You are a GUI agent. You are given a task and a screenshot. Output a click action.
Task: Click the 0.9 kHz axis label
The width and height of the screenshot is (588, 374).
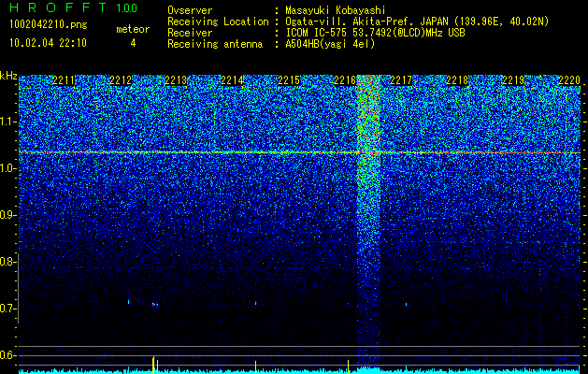[x=7, y=215]
